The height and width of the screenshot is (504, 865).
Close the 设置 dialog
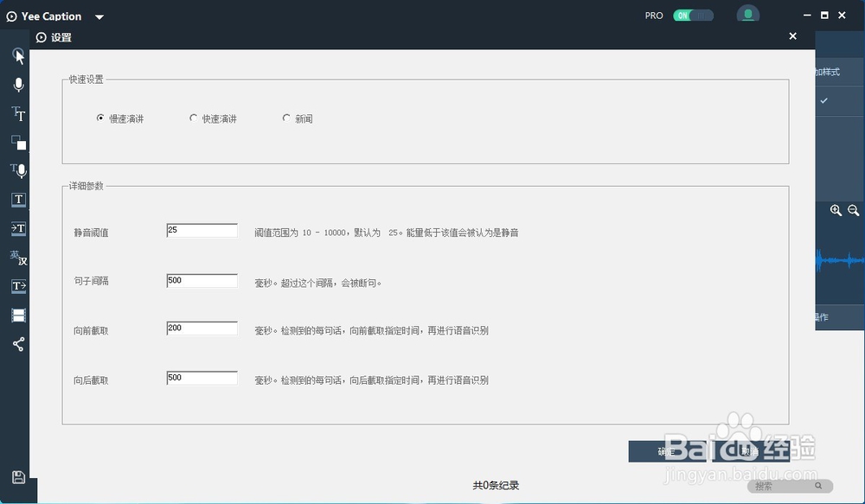pos(792,36)
